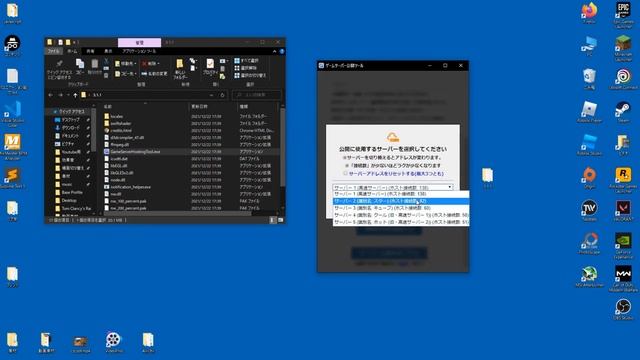Click the server selection combo box
The image size is (640, 360).
coord(393,187)
